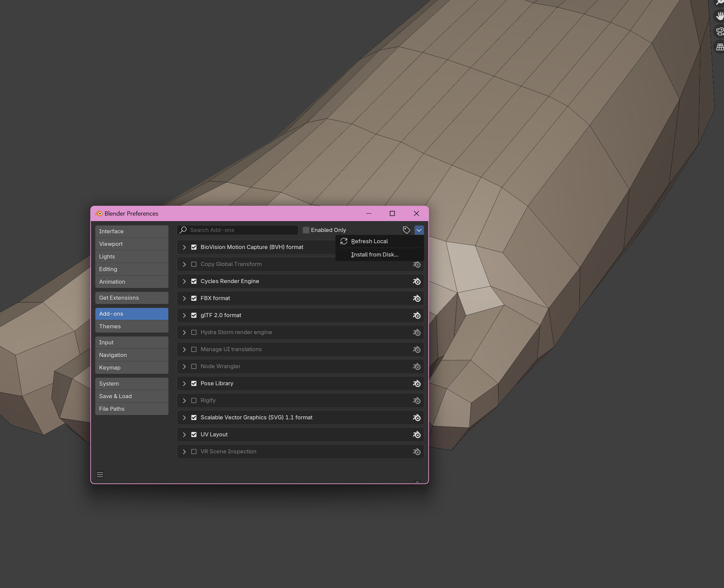Disable the BioVision Motion Capture add-on
This screenshot has height=588, width=724.
pyautogui.click(x=194, y=247)
